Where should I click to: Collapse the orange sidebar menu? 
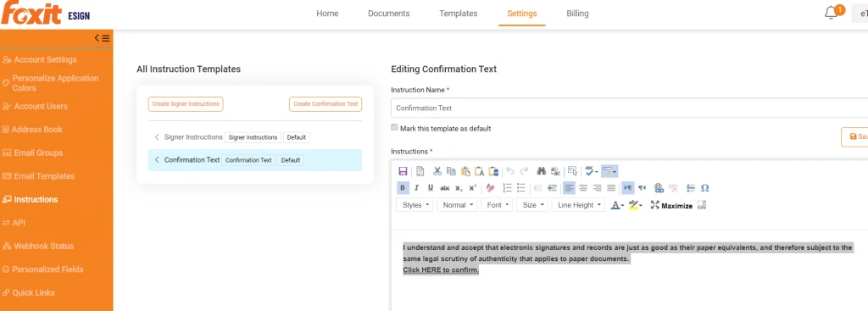pos(102,38)
